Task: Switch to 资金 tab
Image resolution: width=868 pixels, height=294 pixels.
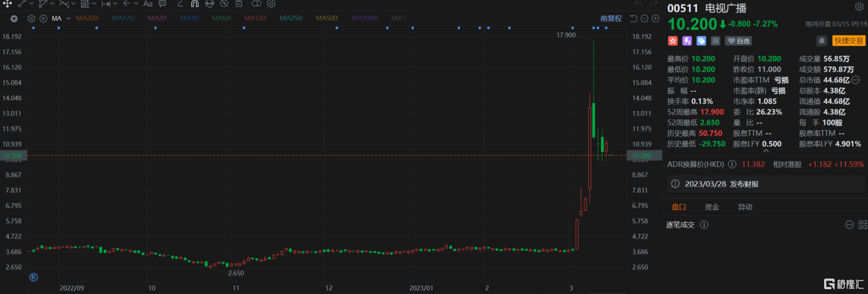Action: pyautogui.click(x=712, y=207)
